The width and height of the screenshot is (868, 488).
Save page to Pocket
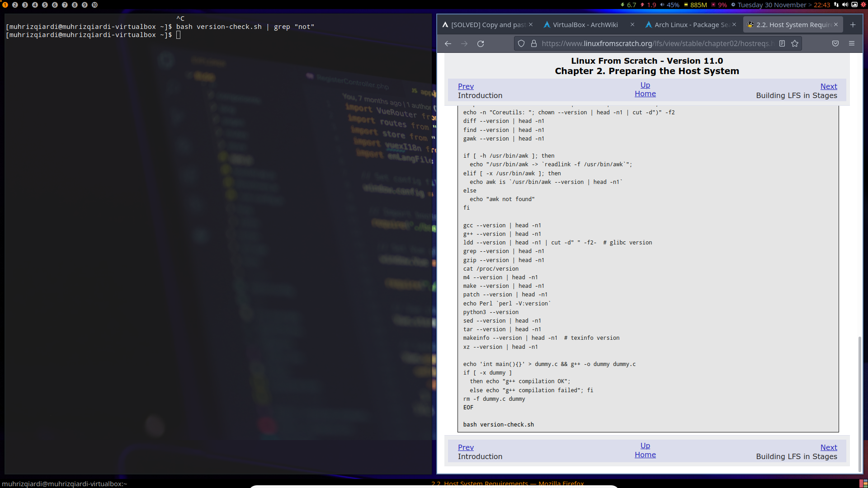[x=835, y=43]
